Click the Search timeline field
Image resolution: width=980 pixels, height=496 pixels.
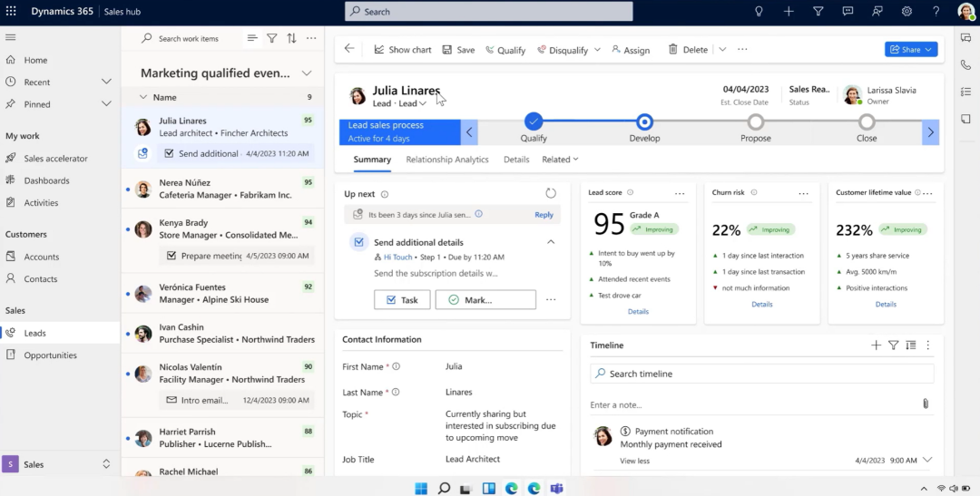[762, 374]
